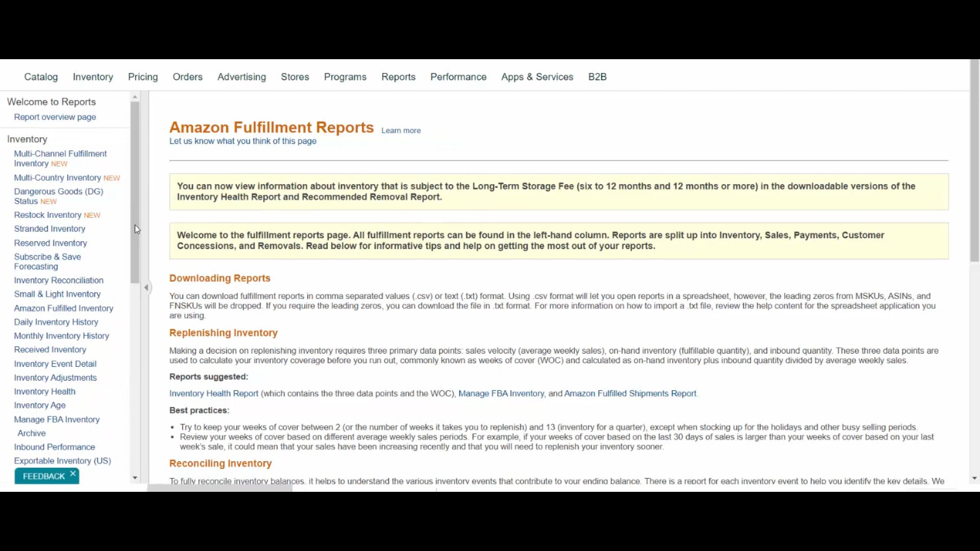Viewport: 980px width, 551px height.
Task: Open the Inventory menu in top navigation
Action: point(93,77)
